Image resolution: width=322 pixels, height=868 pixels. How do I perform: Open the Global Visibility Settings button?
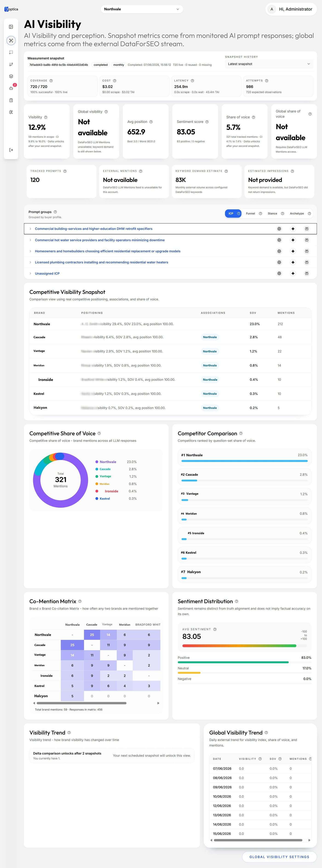point(279,856)
